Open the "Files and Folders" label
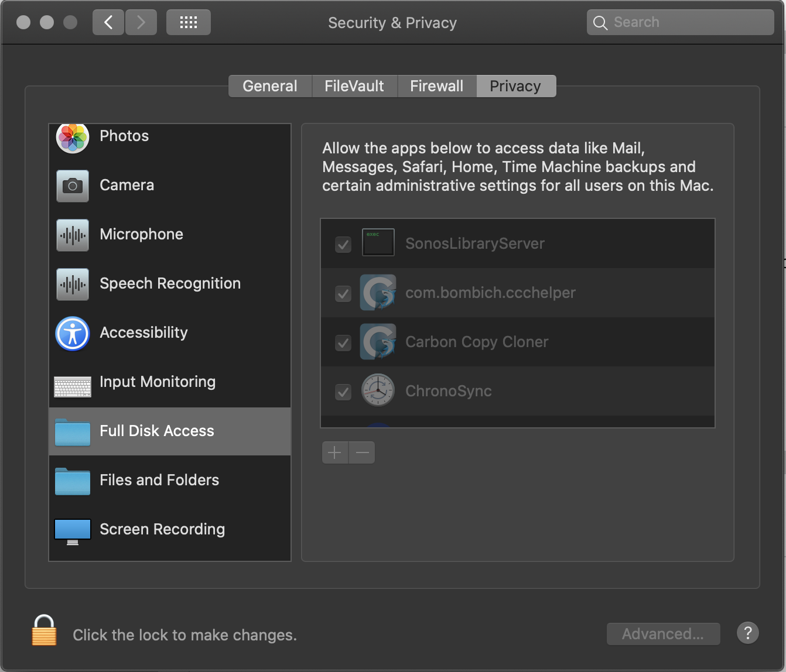The width and height of the screenshot is (786, 672). 159,480
